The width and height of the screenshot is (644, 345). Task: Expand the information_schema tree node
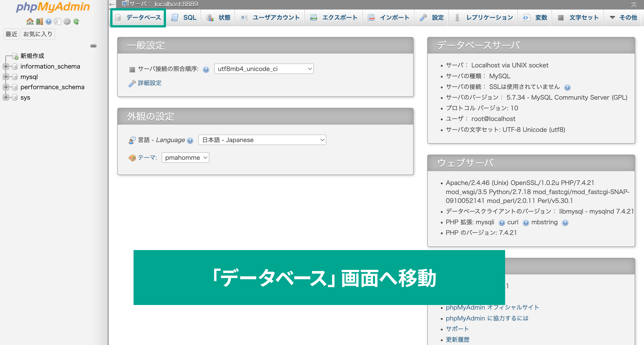[5, 67]
